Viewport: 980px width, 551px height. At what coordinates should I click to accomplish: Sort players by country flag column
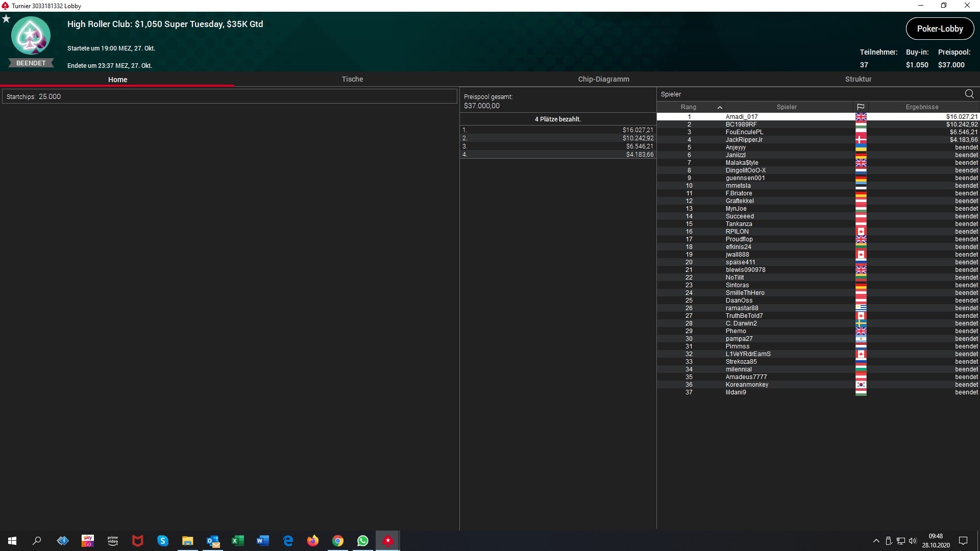(861, 107)
